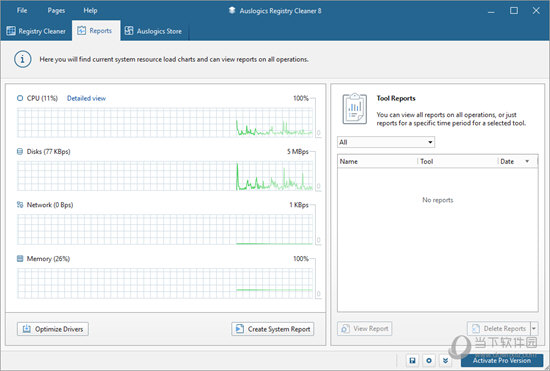550x371 pixels.
Task: Minimize the Auslogics window
Action: pyautogui.click(x=491, y=11)
